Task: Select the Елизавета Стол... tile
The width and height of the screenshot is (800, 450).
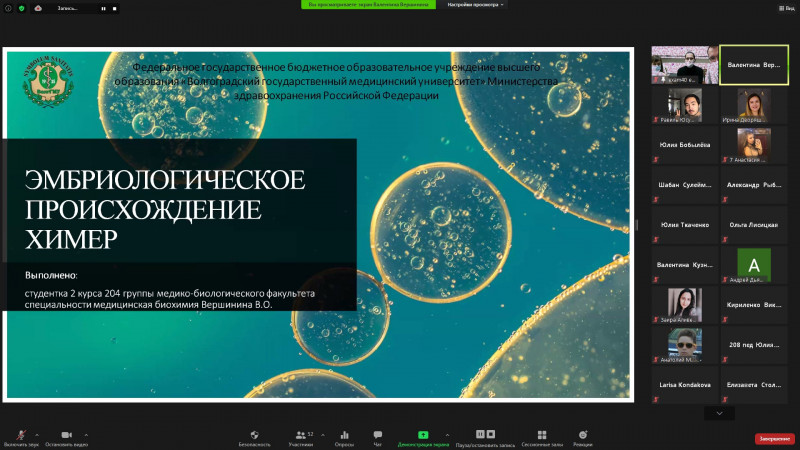Action: pyautogui.click(x=754, y=385)
